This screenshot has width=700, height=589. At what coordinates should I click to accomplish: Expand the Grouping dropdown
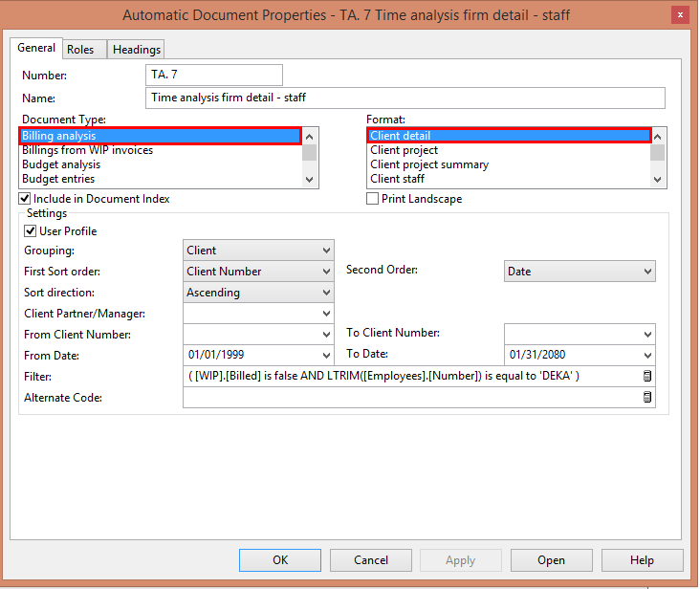pyautogui.click(x=326, y=251)
